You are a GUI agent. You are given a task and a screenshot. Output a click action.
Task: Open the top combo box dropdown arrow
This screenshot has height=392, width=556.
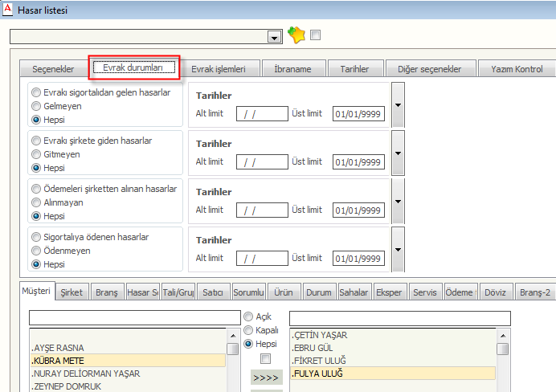click(275, 37)
